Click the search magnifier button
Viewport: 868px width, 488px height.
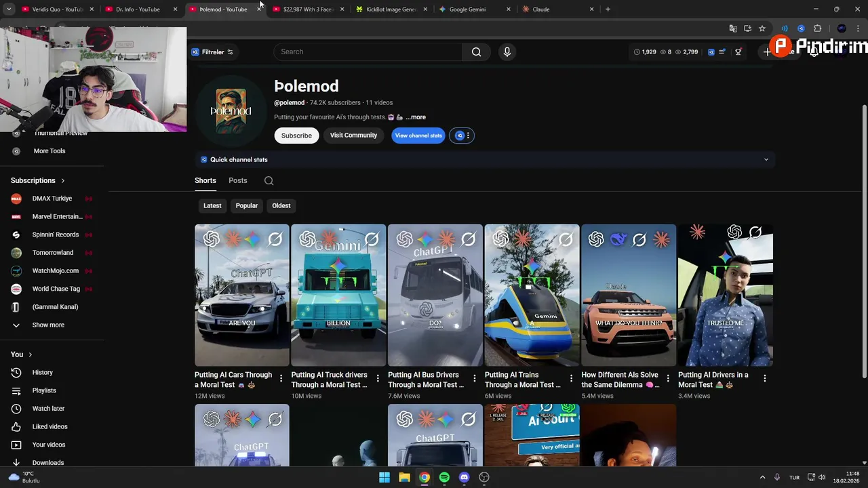click(476, 52)
